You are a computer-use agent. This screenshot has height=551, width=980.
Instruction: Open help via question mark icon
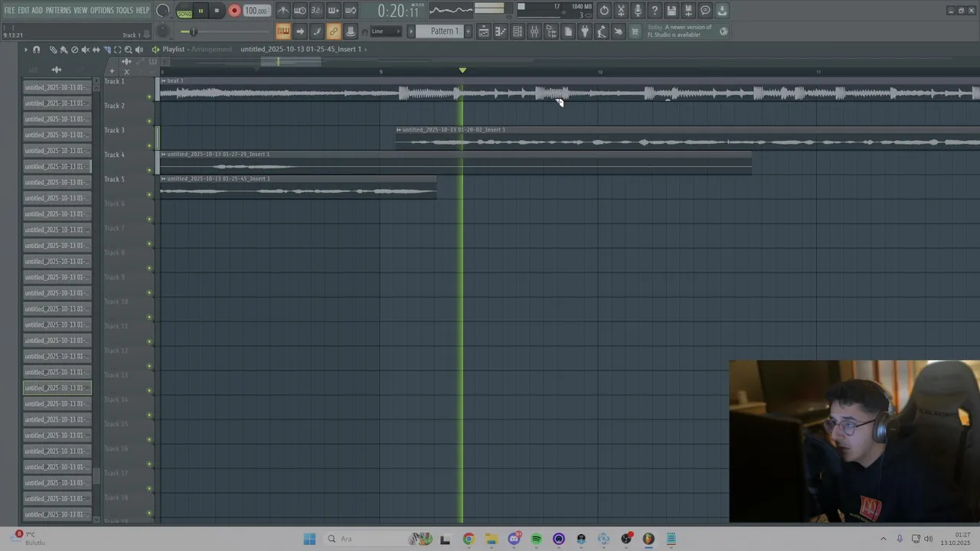(655, 11)
